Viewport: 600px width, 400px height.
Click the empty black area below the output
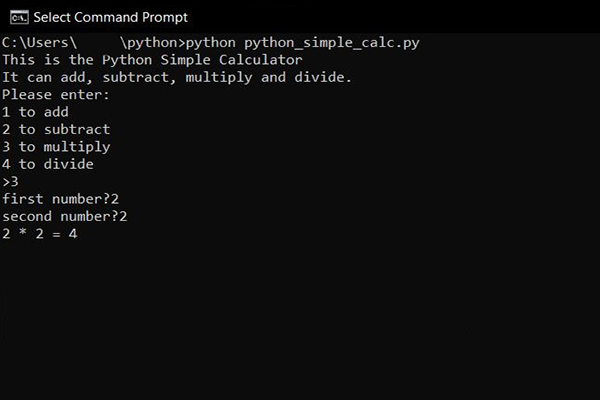pos(300,320)
